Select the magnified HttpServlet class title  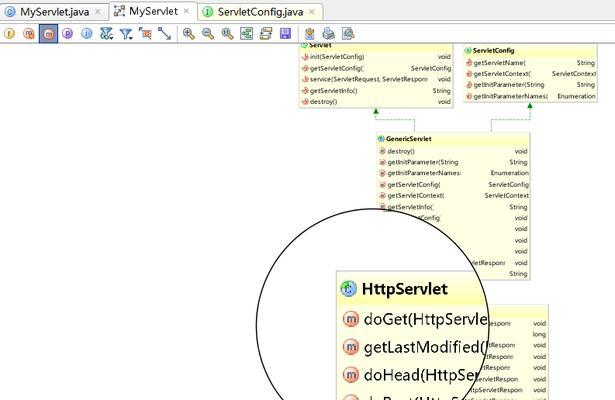404,289
